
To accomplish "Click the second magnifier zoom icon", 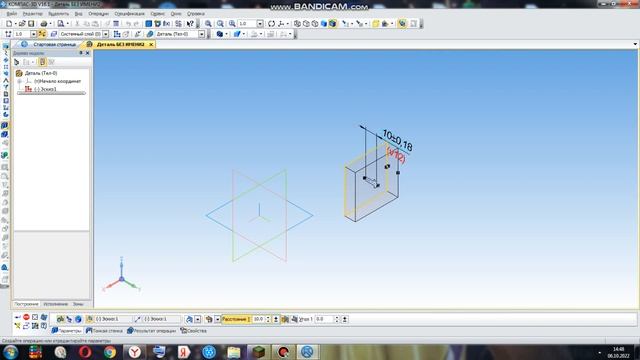I will (220, 24).
